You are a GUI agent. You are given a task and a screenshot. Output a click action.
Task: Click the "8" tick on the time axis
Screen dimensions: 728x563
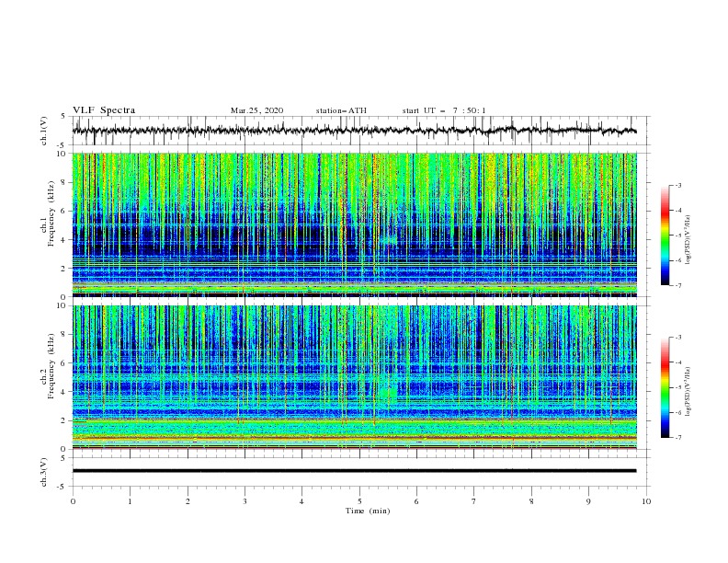(x=531, y=501)
